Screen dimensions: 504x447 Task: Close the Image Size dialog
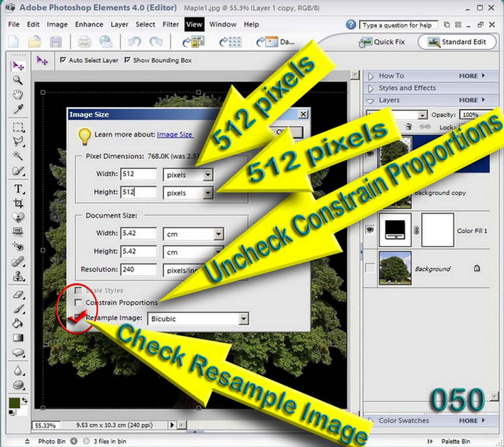(x=303, y=114)
